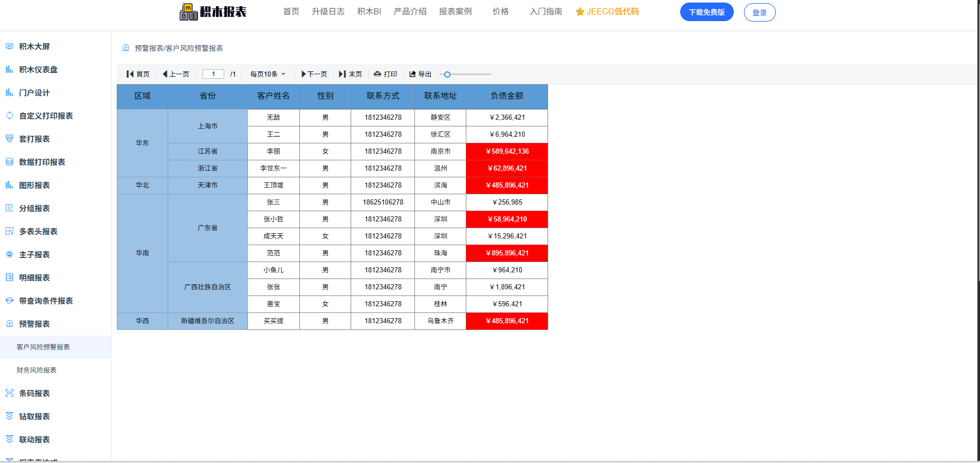This screenshot has height=463, width=980.
Task: Open the 产品介绍 top menu item
Action: tap(410, 11)
